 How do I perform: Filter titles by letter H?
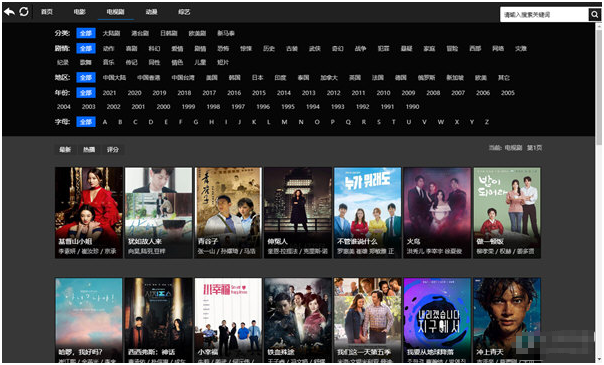click(211, 122)
